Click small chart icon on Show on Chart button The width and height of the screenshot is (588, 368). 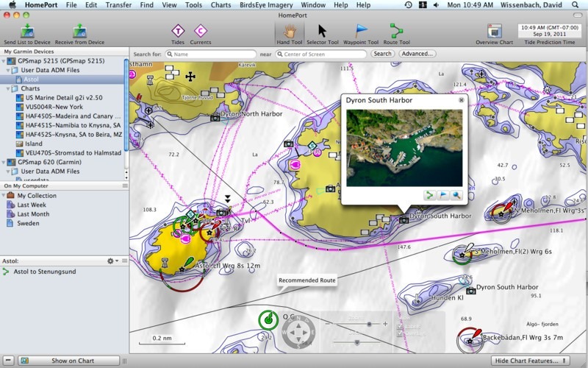point(24,361)
